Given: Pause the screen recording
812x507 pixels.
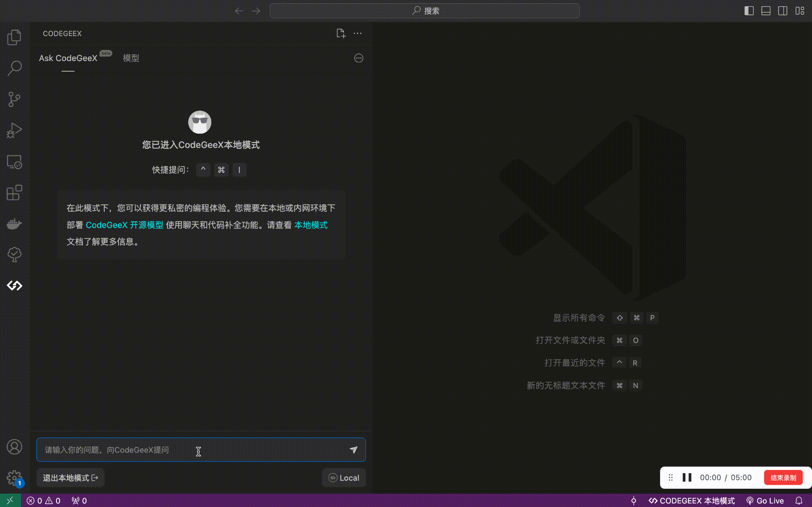Looking at the screenshot, I should tap(687, 477).
